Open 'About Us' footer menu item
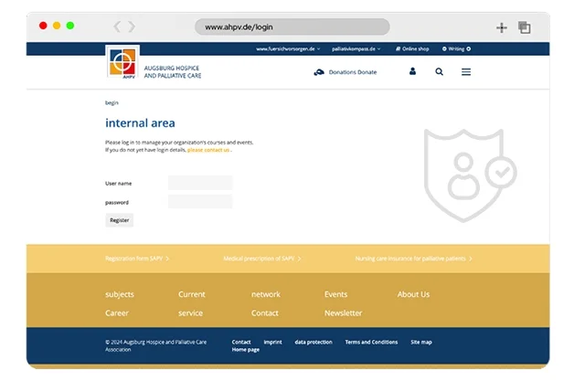Screen dimensions: 574x392 point(414,294)
